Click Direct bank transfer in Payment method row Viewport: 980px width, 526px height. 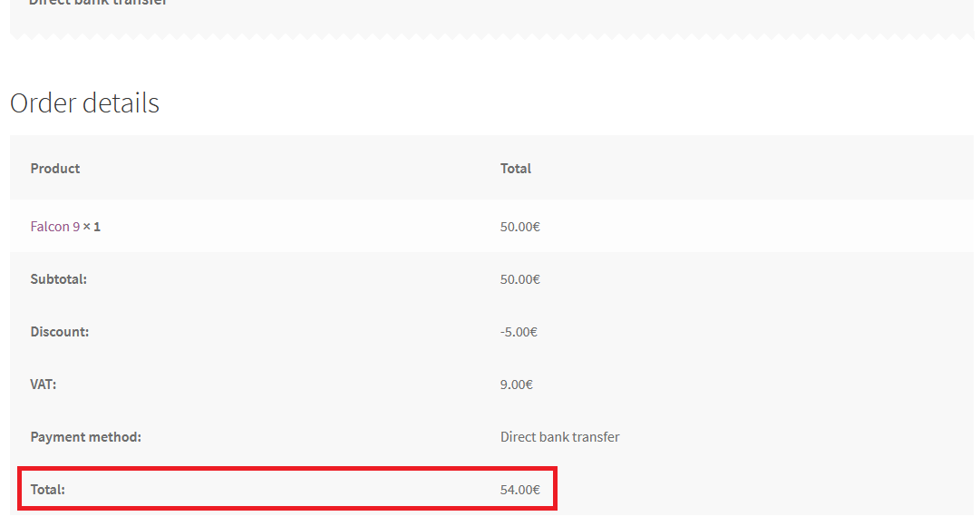[560, 437]
